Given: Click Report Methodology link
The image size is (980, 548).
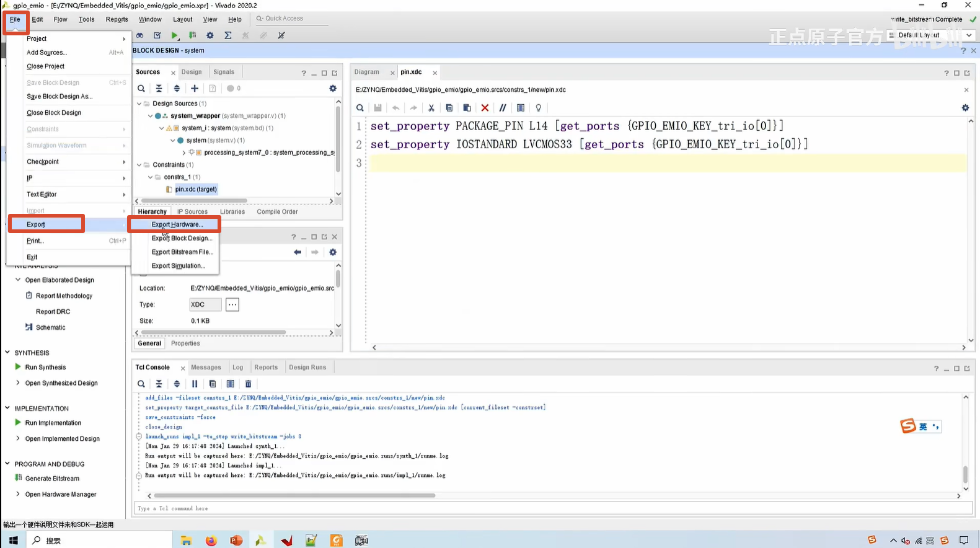Looking at the screenshot, I should tap(64, 296).
